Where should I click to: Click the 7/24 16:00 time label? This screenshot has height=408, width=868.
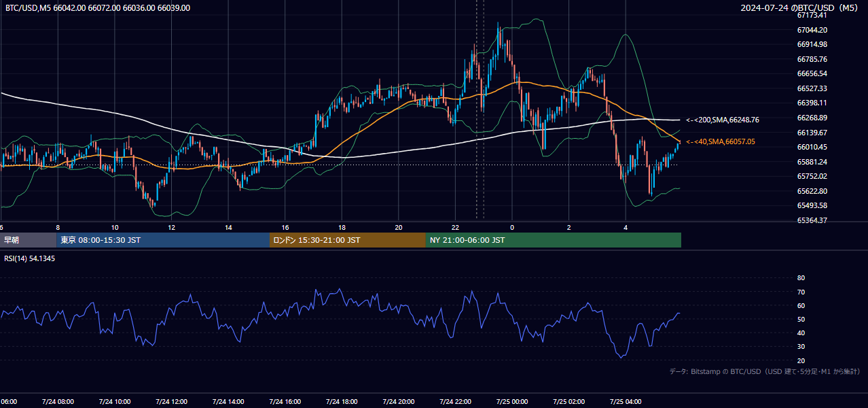[285, 402]
